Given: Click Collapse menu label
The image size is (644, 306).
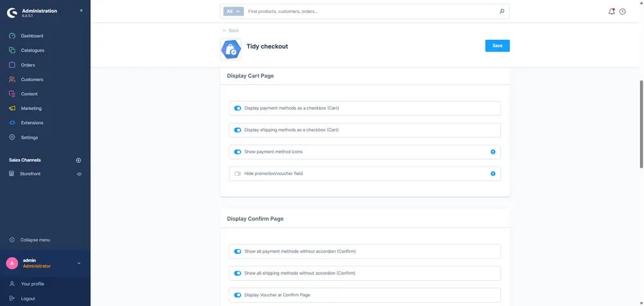Looking at the screenshot, I should (35, 240).
